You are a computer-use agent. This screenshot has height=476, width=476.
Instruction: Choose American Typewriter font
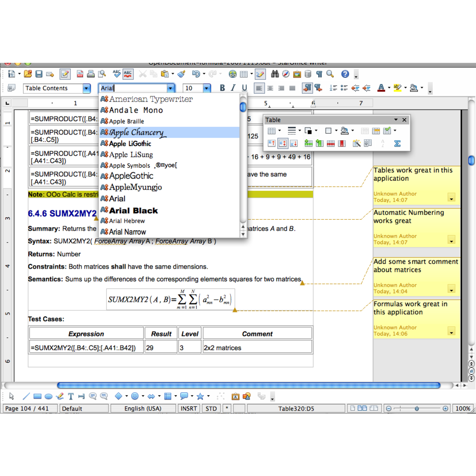[169, 99]
